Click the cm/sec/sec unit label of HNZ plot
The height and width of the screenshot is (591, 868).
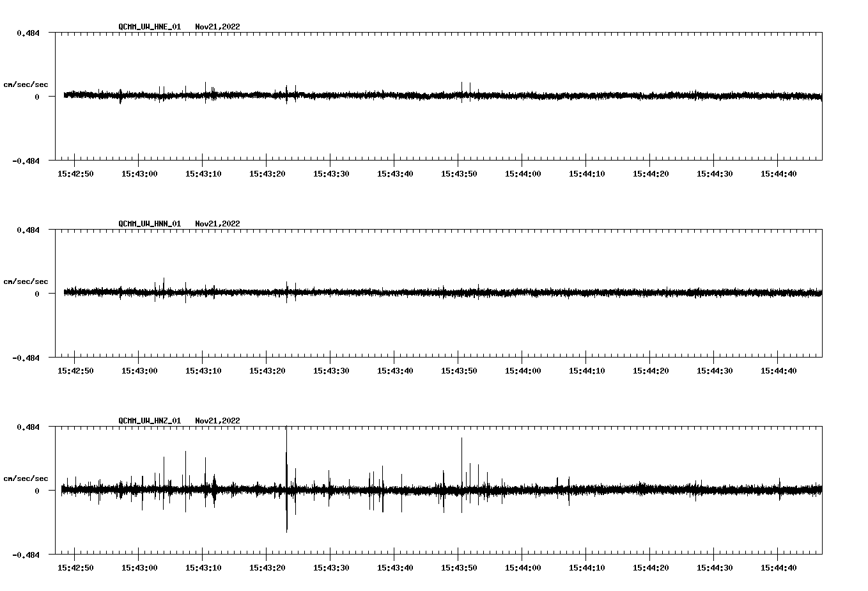tap(26, 478)
